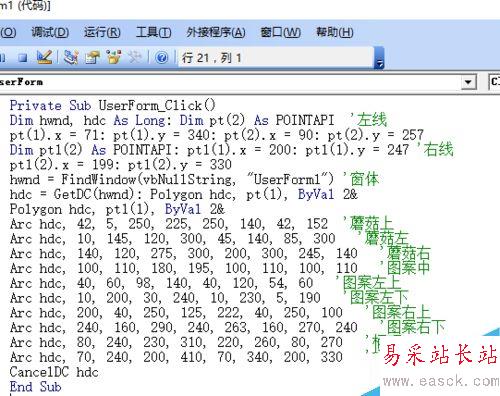Click the CancelDC hdc line
The width and height of the screenshot is (500, 396).
point(54,372)
